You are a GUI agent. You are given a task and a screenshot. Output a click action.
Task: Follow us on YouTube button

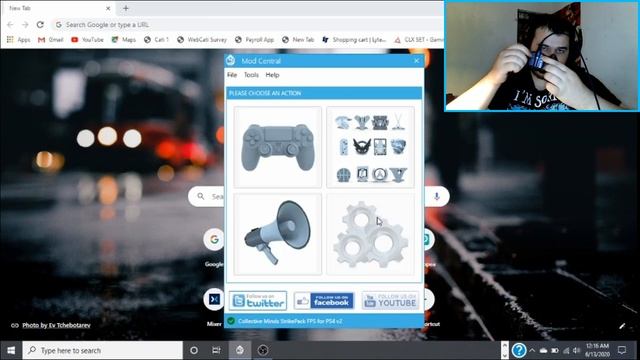(x=390, y=301)
